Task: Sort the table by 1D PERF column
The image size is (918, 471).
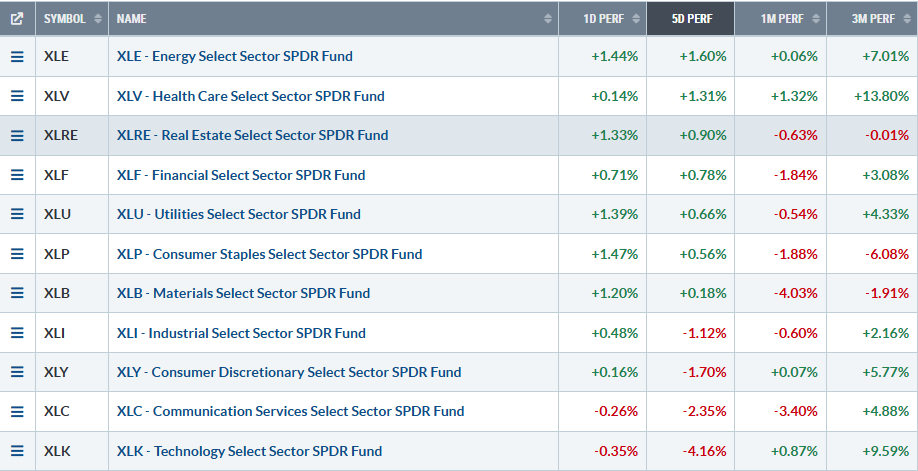Action: click(607, 19)
